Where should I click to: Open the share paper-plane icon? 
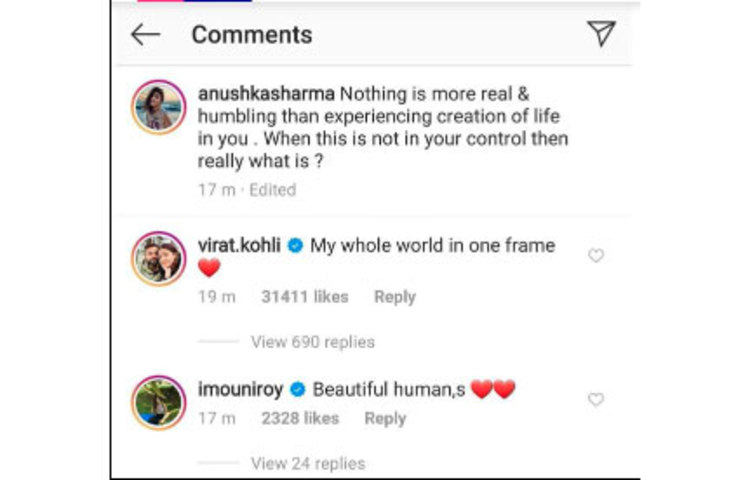tap(600, 34)
